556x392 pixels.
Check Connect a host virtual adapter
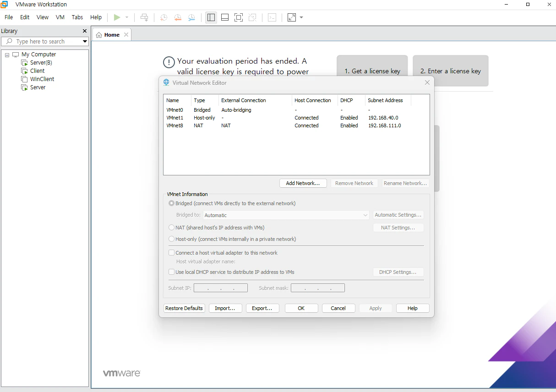[x=172, y=253]
